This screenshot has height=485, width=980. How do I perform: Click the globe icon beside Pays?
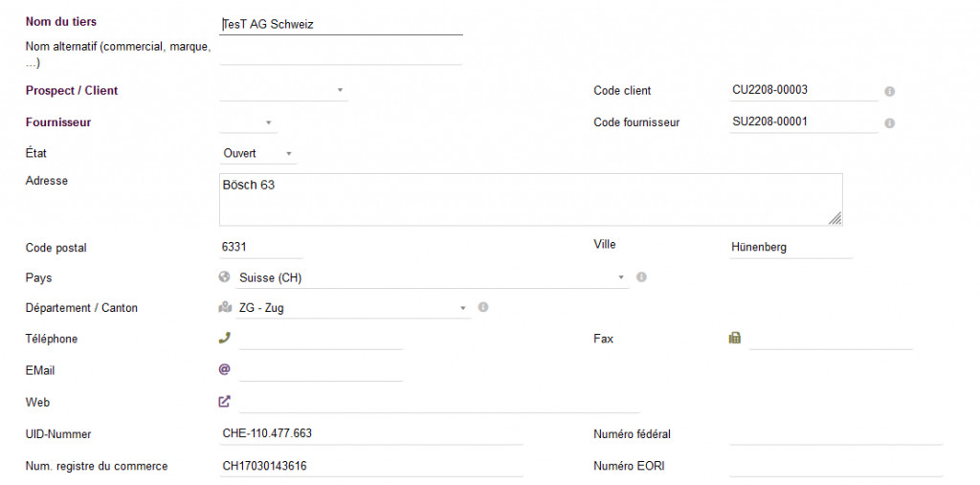point(224,277)
